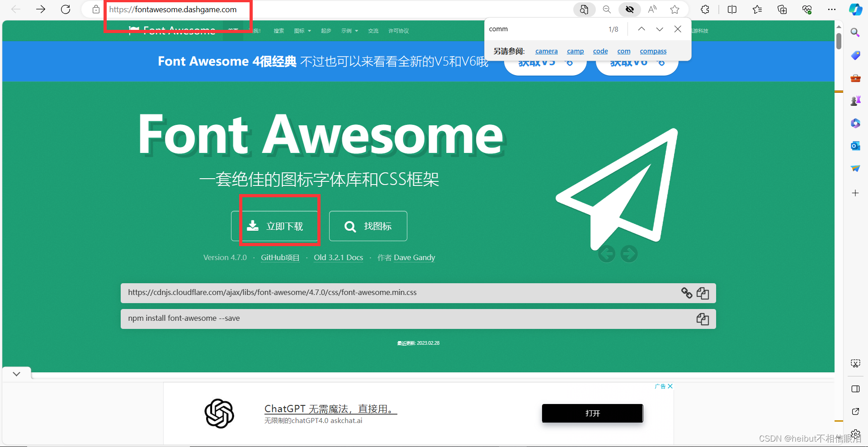
Task: Open the sidebar Outlook icon
Action: [855, 146]
